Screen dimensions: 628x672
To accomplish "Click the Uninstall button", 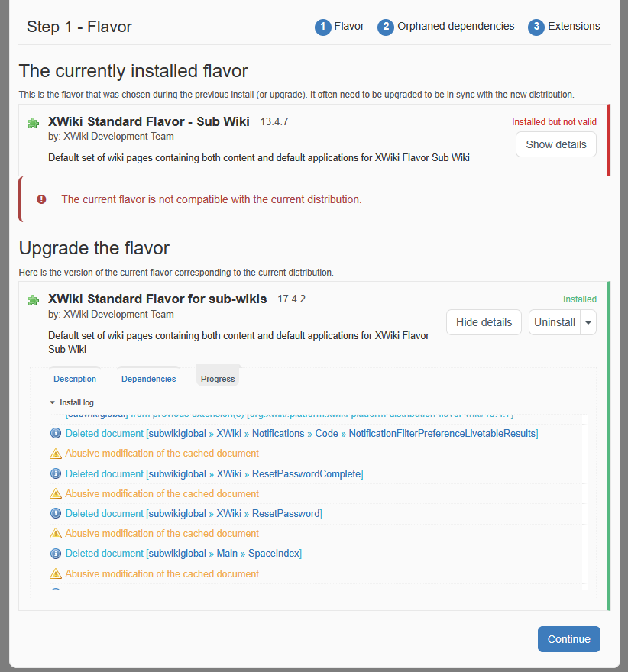I will click(x=555, y=322).
